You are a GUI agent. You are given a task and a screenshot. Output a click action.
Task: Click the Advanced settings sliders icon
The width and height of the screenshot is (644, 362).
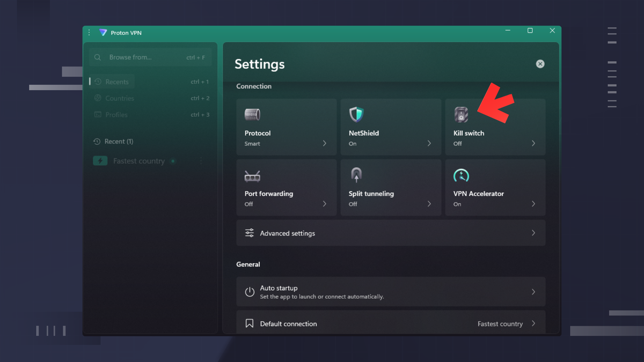pos(250,233)
